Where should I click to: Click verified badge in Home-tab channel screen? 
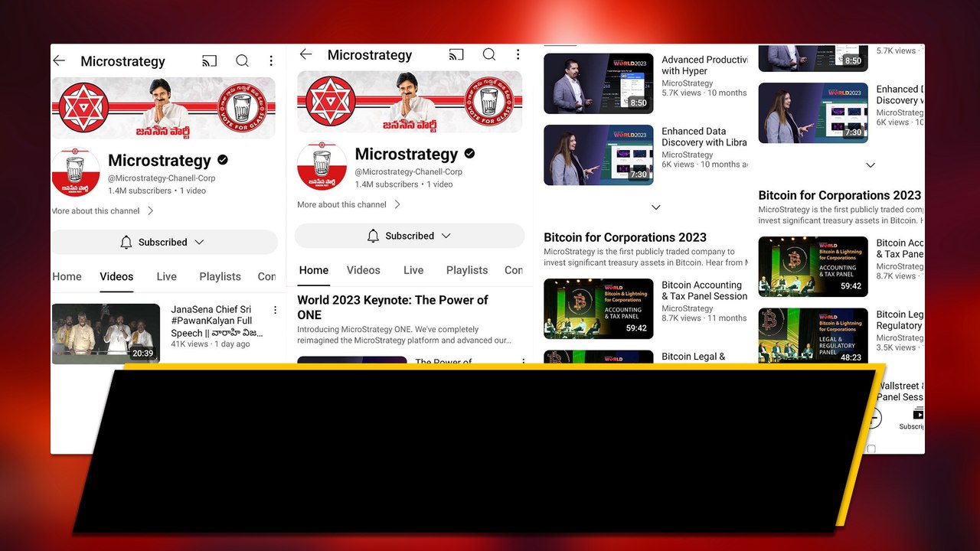(469, 154)
